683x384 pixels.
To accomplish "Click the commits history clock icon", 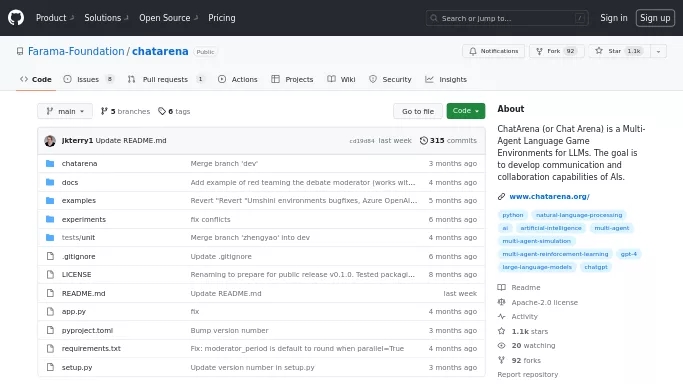I will coord(423,141).
